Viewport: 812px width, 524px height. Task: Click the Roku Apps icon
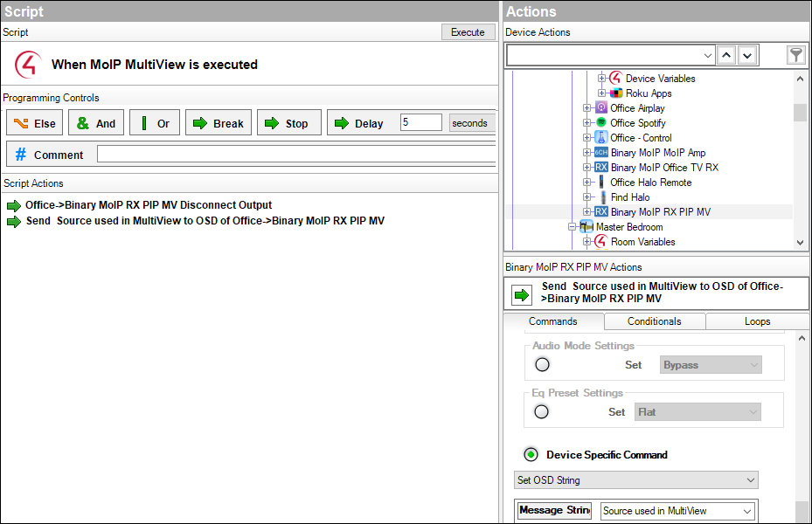(616, 93)
